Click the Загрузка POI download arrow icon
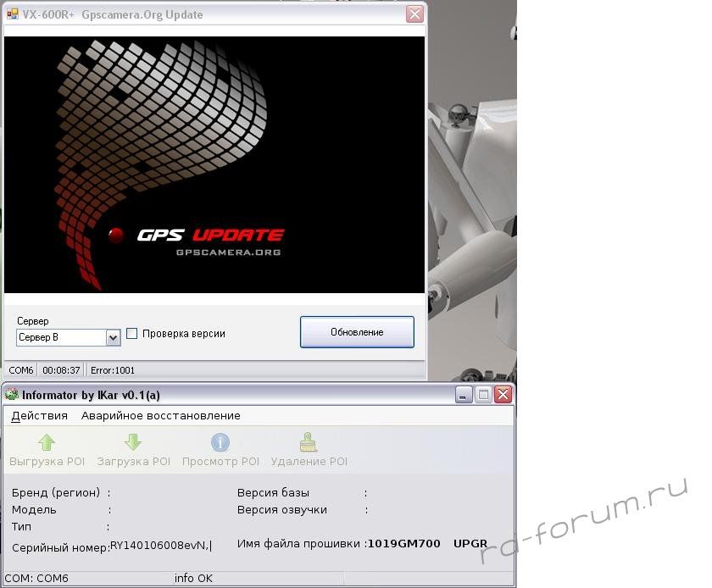The height and width of the screenshot is (588, 712). coord(133,442)
